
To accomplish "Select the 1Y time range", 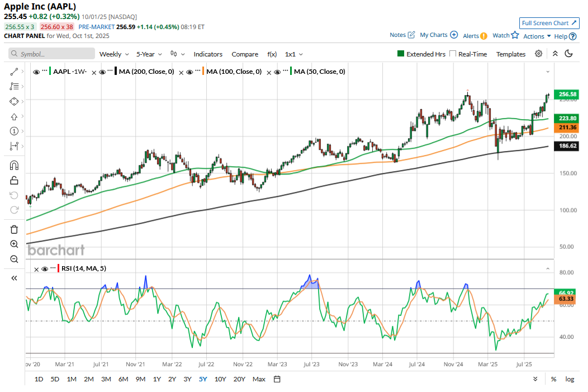I will pyautogui.click(x=157, y=379).
